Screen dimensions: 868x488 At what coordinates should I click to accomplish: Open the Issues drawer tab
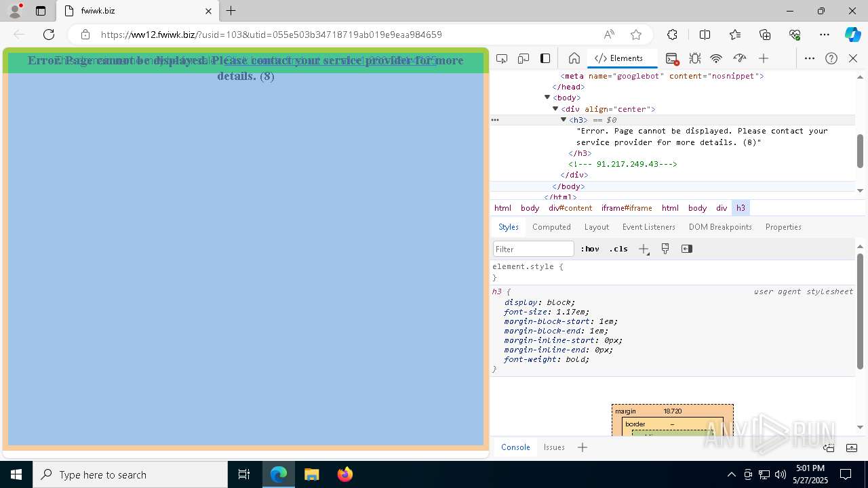(554, 447)
